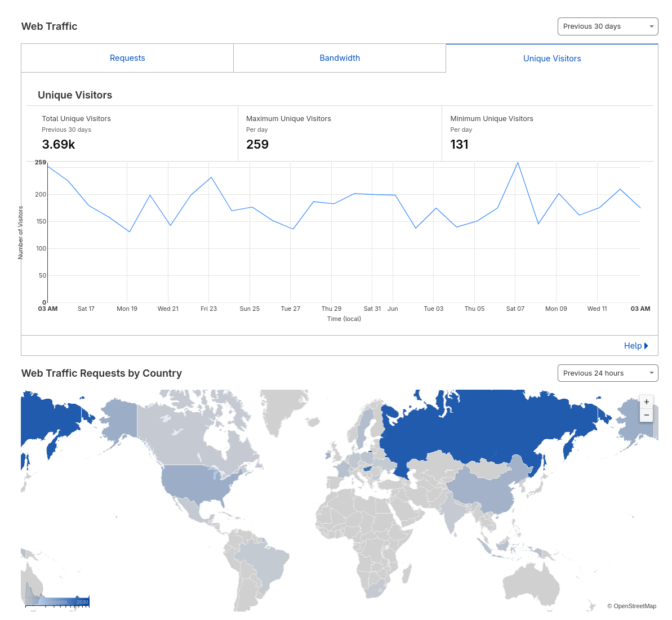Open the Previous 30 days dropdown
Screen dimensions: 672x620
coord(607,26)
